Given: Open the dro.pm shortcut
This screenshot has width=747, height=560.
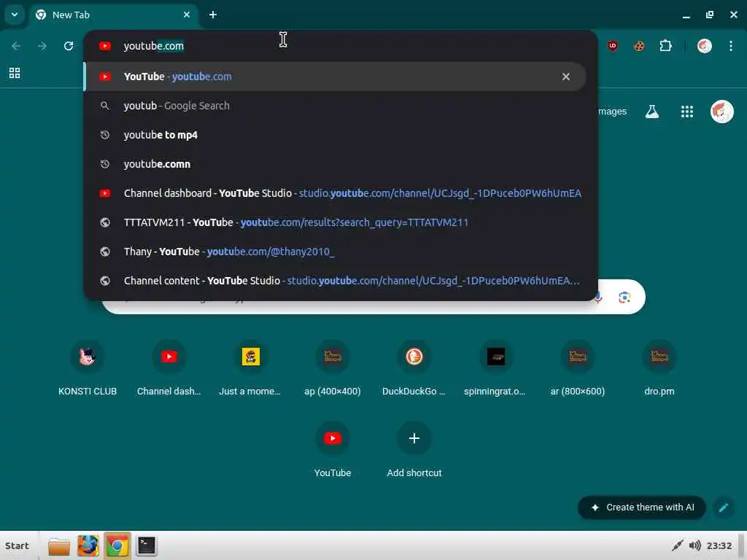Looking at the screenshot, I should [659, 369].
